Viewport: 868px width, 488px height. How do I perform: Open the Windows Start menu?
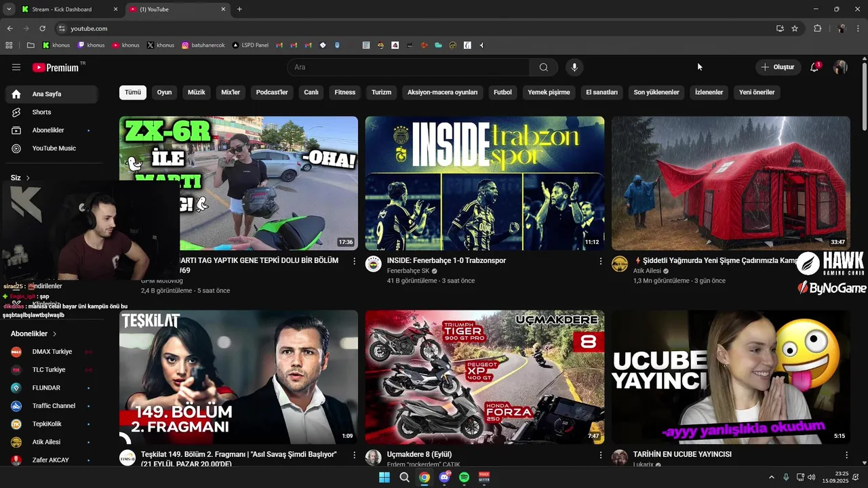[x=384, y=477]
